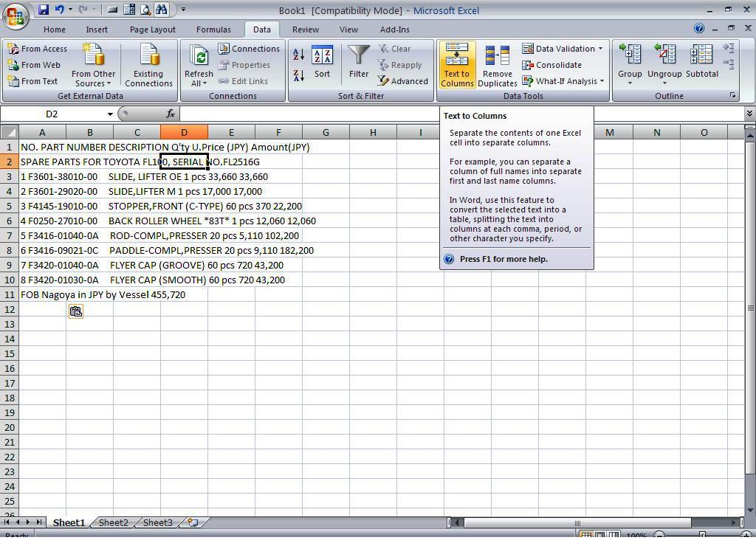Viewport: 756px width, 543px height.
Task: Click horizontal scrollbar thumb
Action: (577, 523)
